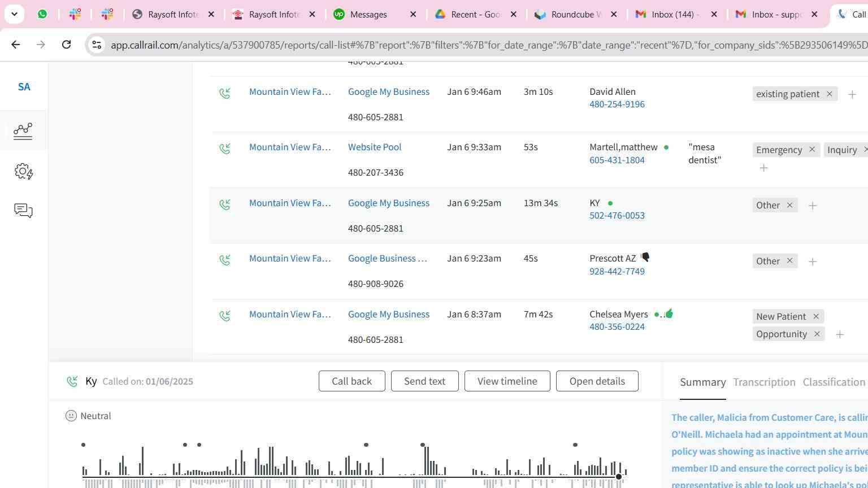Open Google Business source on Prescott AZ row
The width and height of the screenshot is (868, 488).
click(x=387, y=259)
